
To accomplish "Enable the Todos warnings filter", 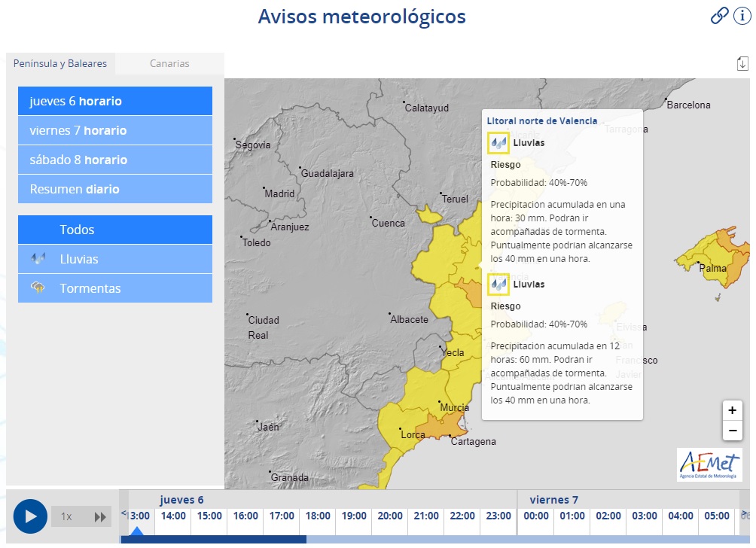I will tap(114, 230).
